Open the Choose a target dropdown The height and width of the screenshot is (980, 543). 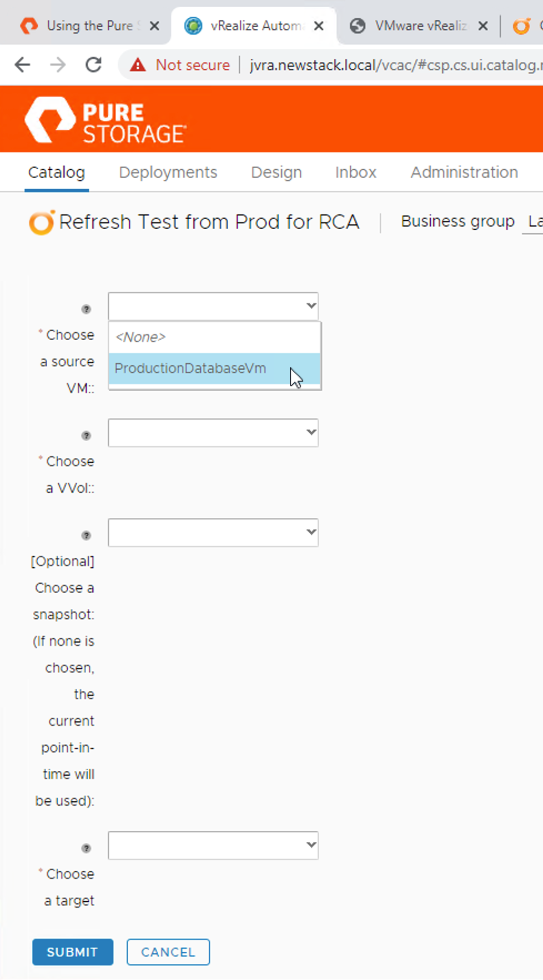pyautogui.click(x=213, y=845)
